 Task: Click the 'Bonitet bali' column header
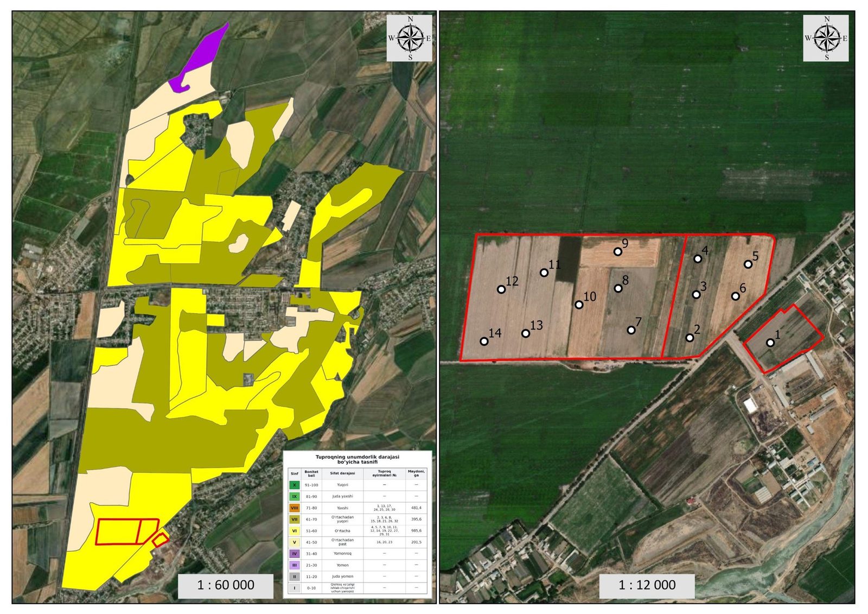coord(311,473)
